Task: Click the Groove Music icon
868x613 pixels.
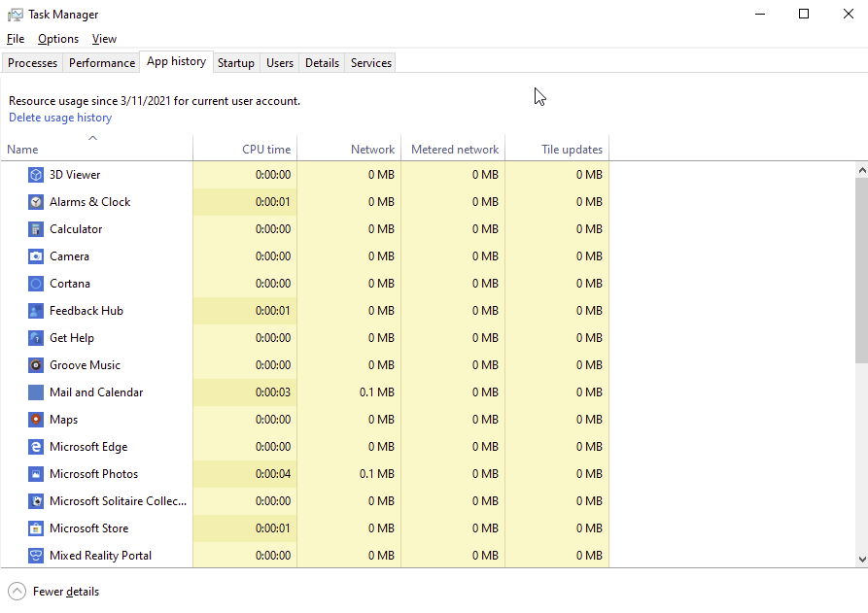Action: pos(36,365)
